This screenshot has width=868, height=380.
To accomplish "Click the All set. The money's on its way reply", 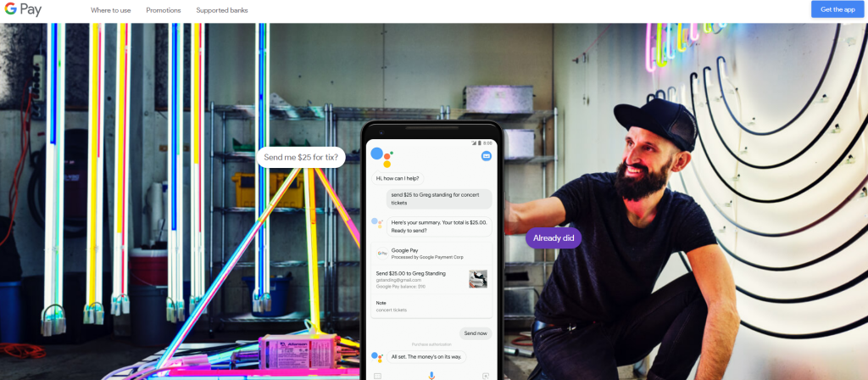I will [426, 357].
